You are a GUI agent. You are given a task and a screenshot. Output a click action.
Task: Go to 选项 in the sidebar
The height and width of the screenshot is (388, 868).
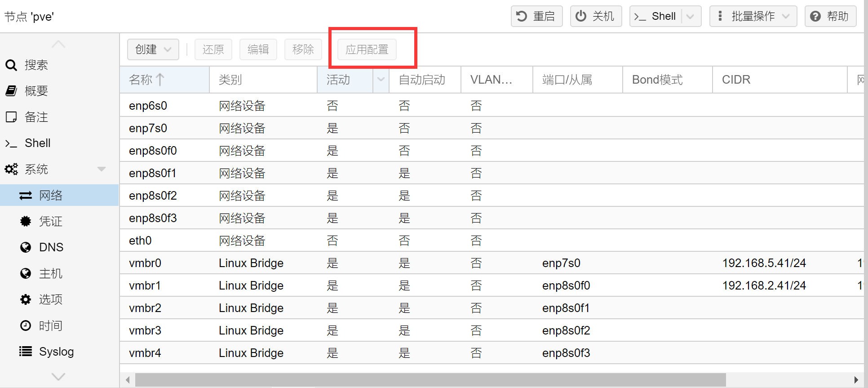pyautogui.click(x=50, y=299)
